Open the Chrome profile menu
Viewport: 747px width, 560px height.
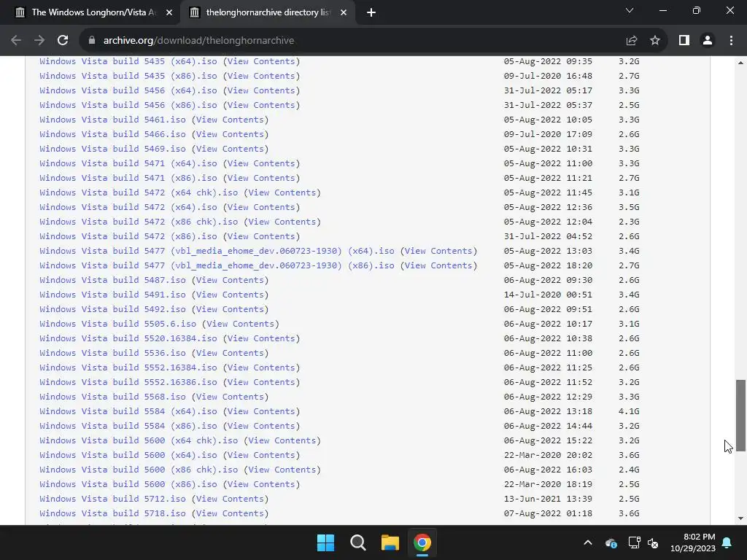point(708,41)
